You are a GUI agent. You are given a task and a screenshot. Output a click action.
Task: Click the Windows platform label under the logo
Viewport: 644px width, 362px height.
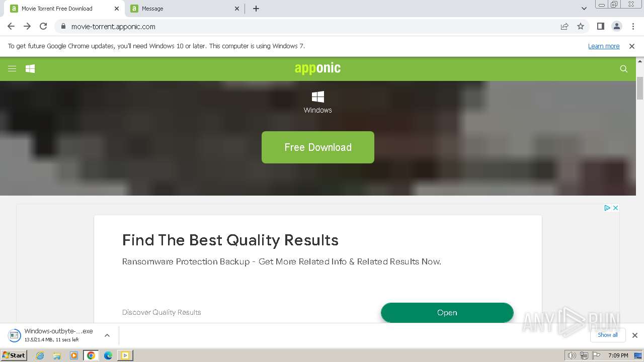318,110
